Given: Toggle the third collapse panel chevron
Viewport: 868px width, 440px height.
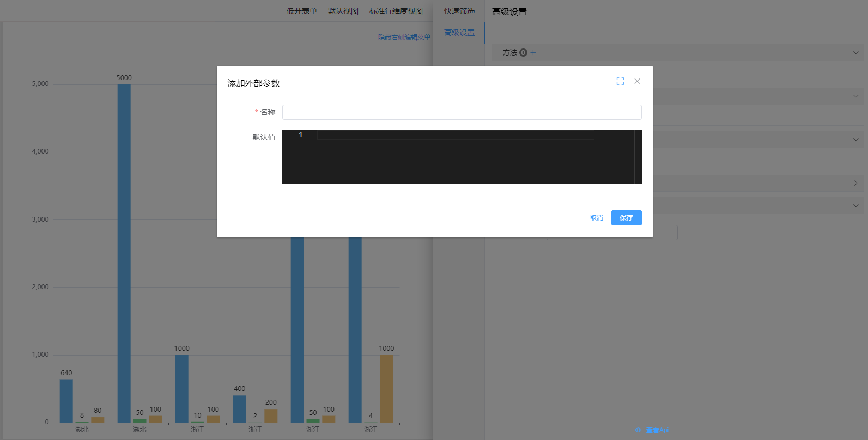Looking at the screenshot, I should pos(855,140).
